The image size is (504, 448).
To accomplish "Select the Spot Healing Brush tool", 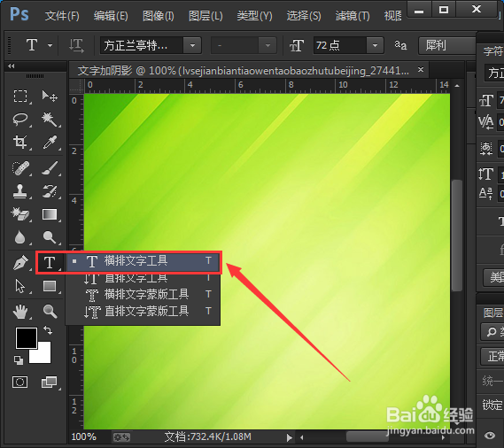I will [x=20, y=168].
